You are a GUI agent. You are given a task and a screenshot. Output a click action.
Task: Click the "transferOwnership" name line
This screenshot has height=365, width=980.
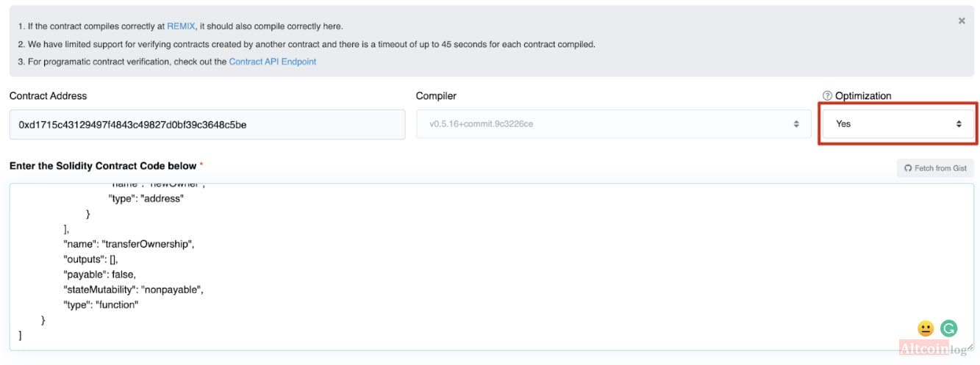point(129,245)
